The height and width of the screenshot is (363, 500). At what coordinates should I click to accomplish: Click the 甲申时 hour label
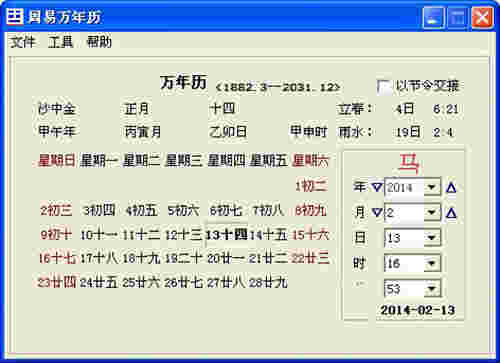click(x=309, y=132)
